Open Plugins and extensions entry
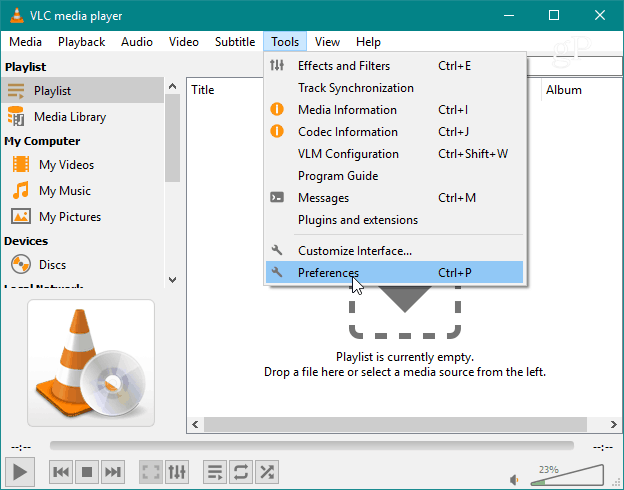624x490 pixels. [394, 220]
